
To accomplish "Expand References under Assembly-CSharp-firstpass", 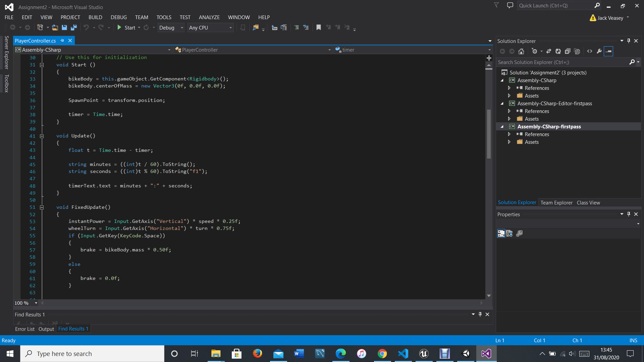I will click(509, 134).
